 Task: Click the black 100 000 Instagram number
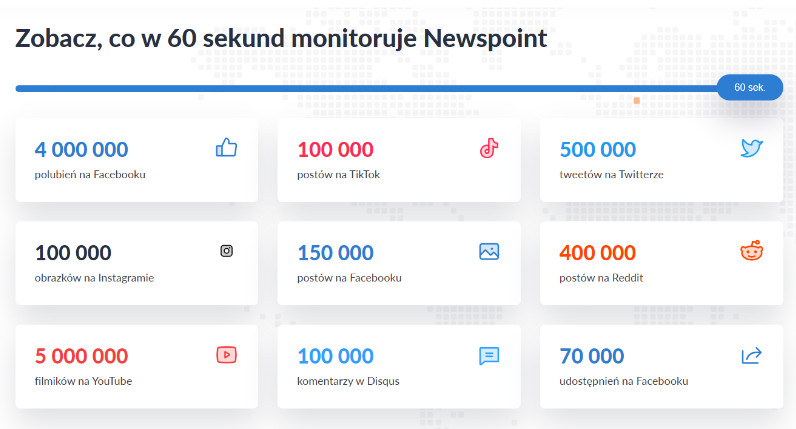click(73, 253)
